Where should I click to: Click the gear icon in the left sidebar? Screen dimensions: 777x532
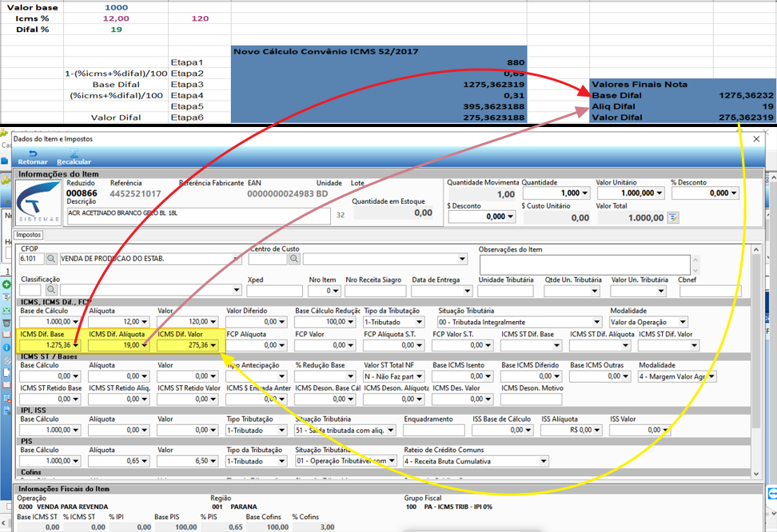pos(6,360)
